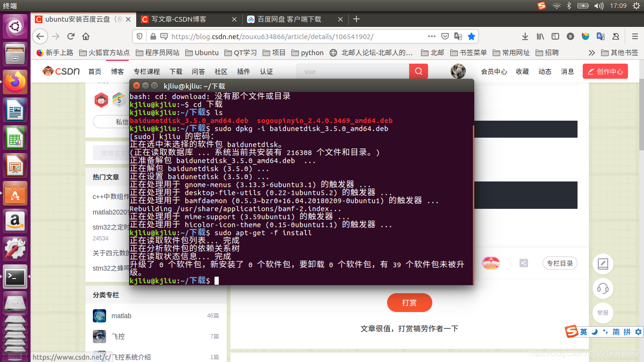The image size is (644, 362).
Task: Click the Sogou input icon in top panel
Action: click(541, 6)
